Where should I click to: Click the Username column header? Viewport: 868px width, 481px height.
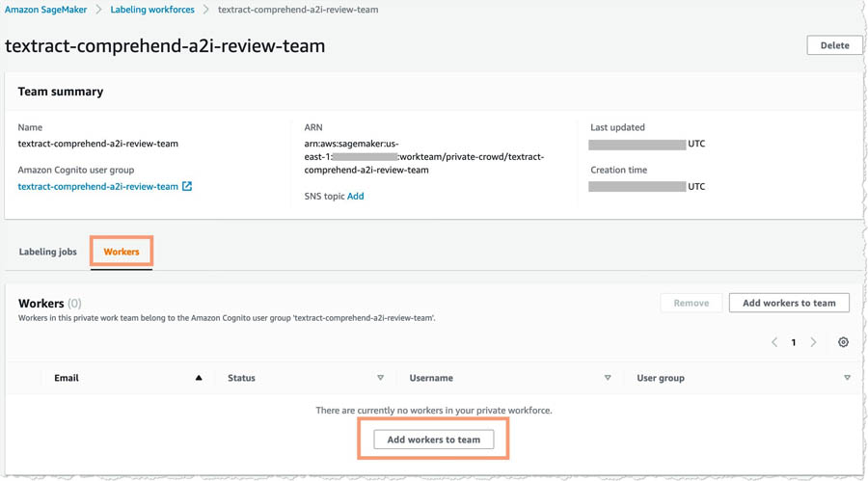click(x=431, y=378)
